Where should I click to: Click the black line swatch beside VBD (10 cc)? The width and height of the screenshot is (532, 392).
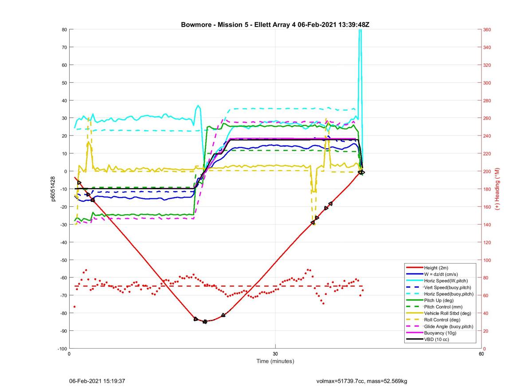[415, 340]
